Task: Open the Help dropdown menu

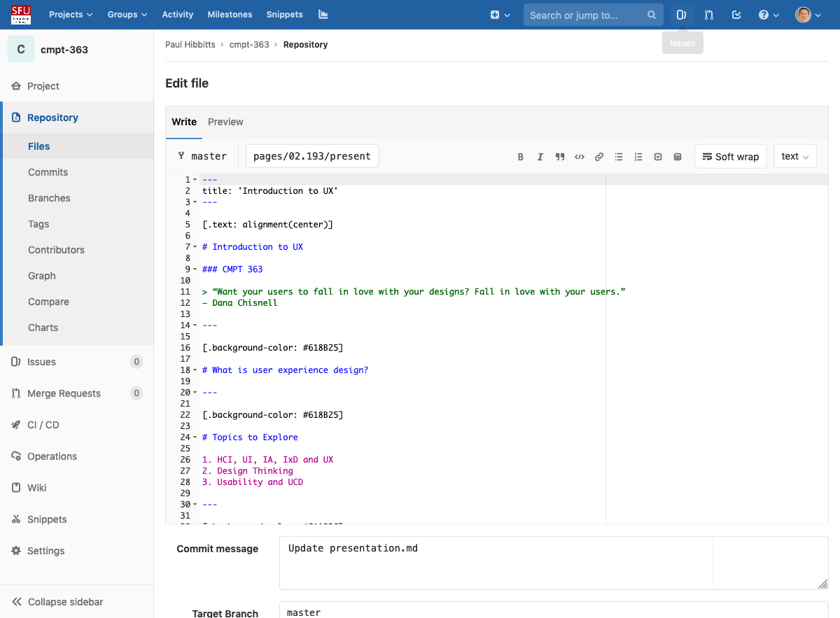Action: coord(769,15)
